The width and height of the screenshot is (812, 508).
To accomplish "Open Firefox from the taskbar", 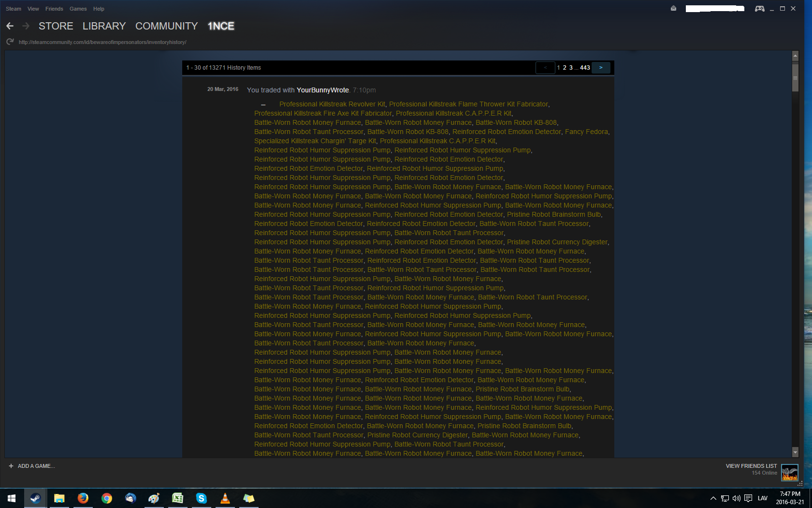I will pos(83,498).
